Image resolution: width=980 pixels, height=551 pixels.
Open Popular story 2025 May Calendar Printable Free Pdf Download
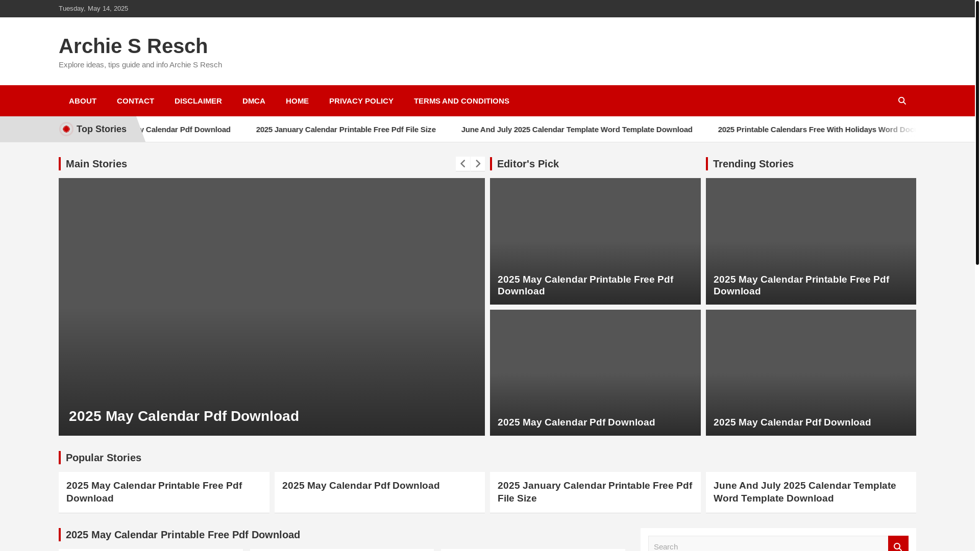[x=154, y=492]
